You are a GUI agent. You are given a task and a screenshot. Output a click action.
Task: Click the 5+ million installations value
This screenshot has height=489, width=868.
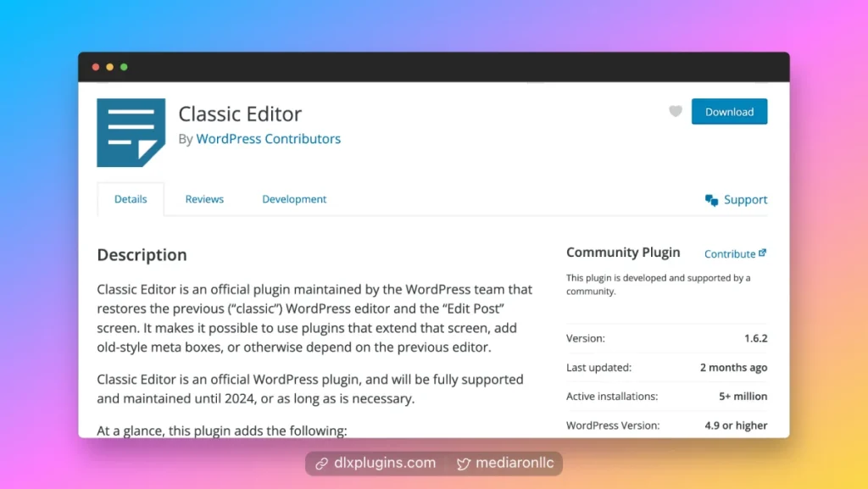coord(743,396)
